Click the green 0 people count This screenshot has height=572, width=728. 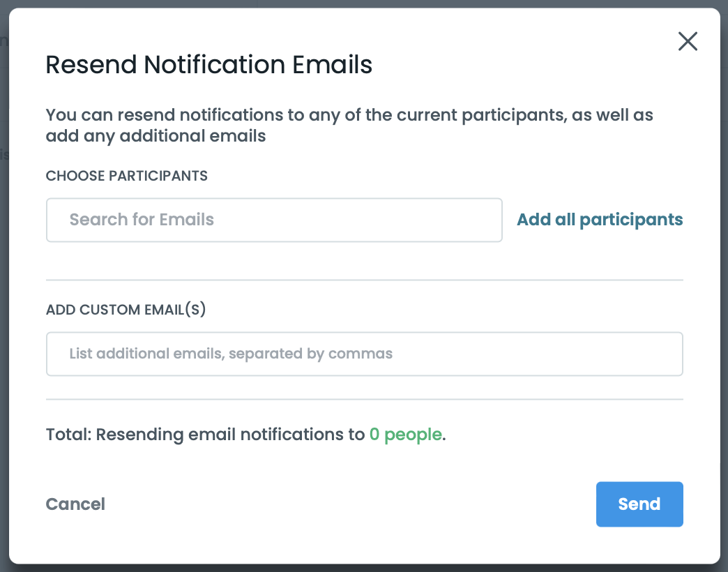pos(405,435)
